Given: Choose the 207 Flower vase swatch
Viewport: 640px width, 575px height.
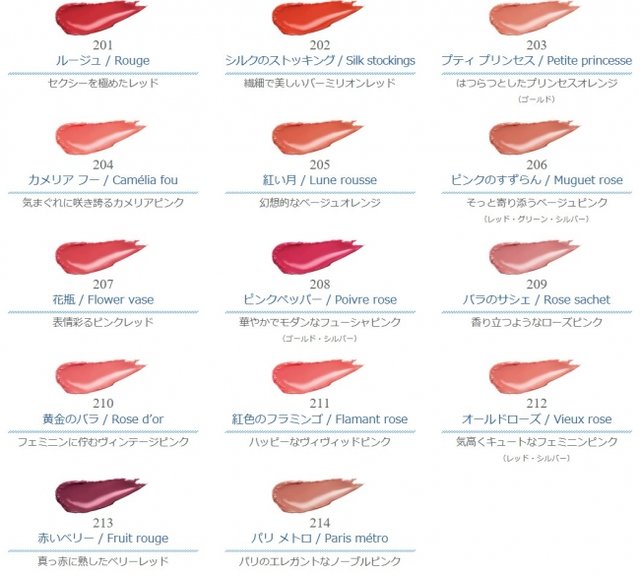Looking at the screenshot, I should (100, 257).
